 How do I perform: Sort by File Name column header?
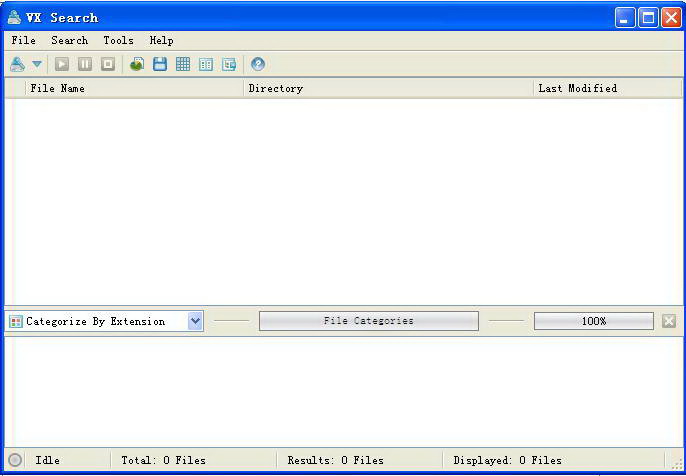134,88
